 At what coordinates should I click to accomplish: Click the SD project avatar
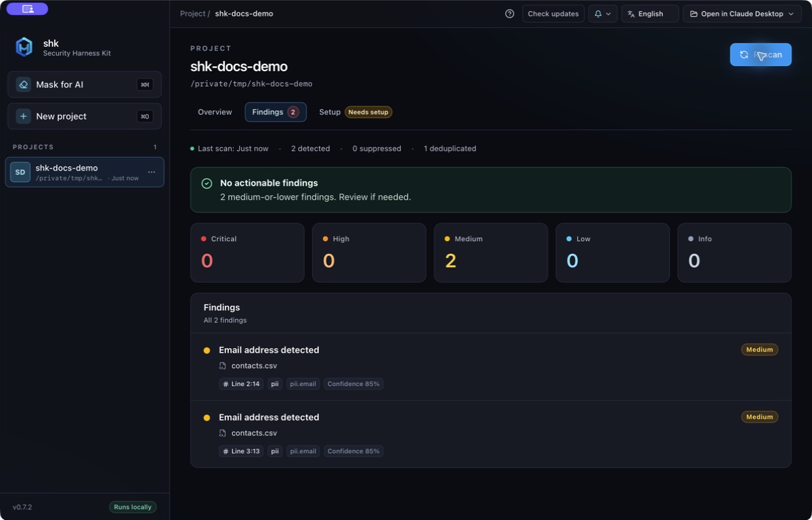20,172
